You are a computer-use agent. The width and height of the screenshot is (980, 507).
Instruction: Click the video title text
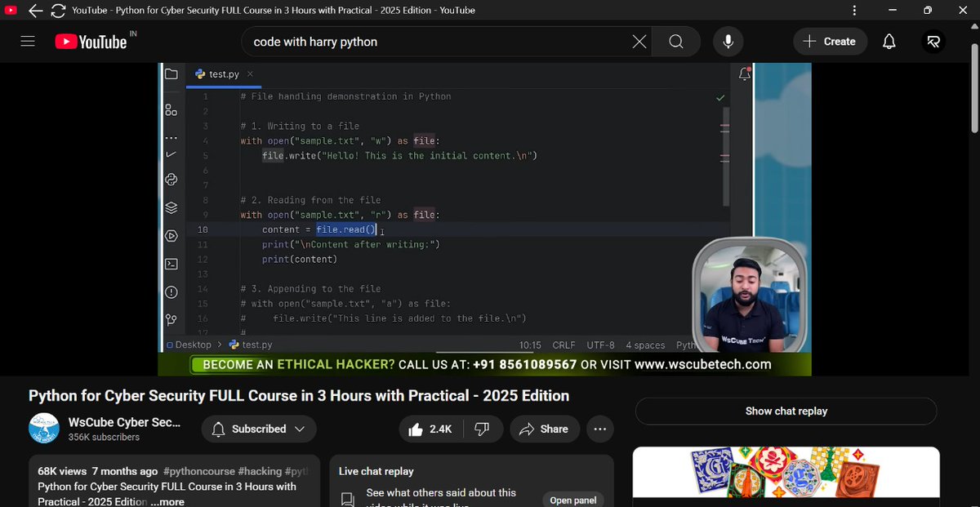click(x=299, y=396)
